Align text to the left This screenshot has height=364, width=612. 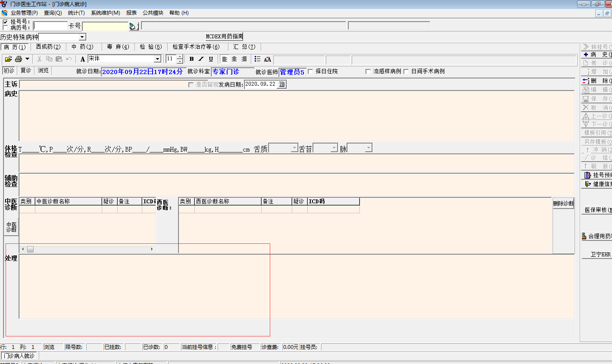[x=225, y=59]
